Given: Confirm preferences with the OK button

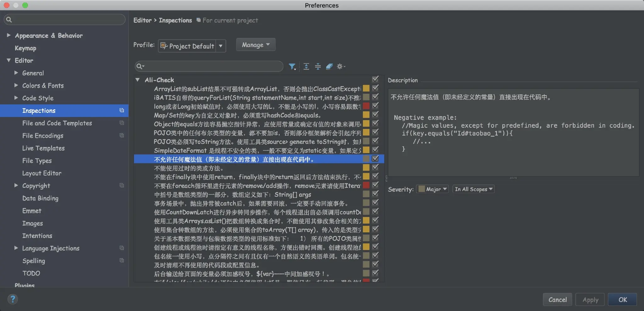Looking at the screenshot, I should [x=622, y=300].
